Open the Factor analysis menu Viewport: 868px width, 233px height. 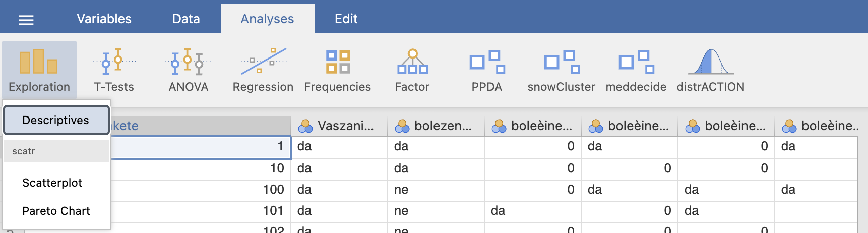pos(412,70)
